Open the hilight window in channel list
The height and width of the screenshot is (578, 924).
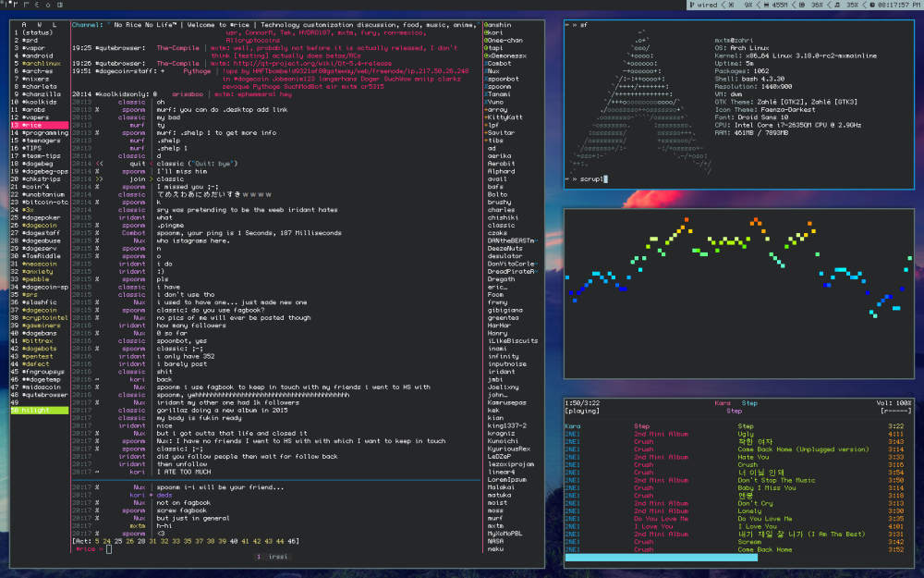(x=37, y=410)
